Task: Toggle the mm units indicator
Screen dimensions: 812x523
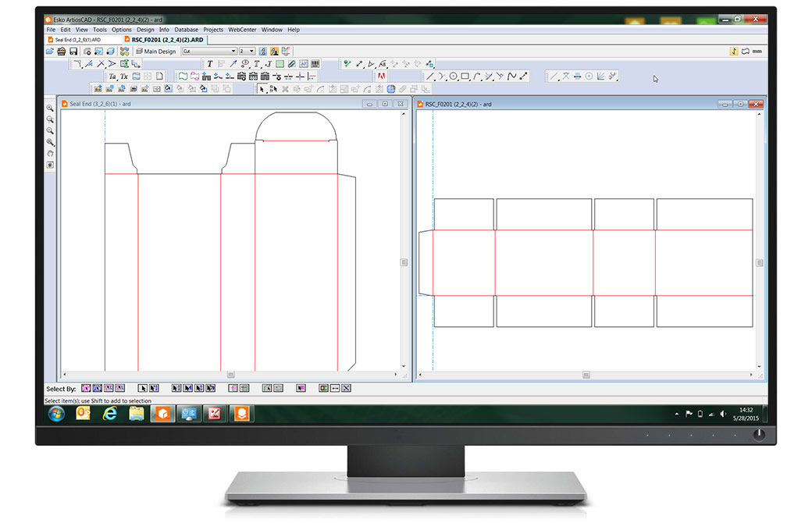Action: [x=755, y=50]
